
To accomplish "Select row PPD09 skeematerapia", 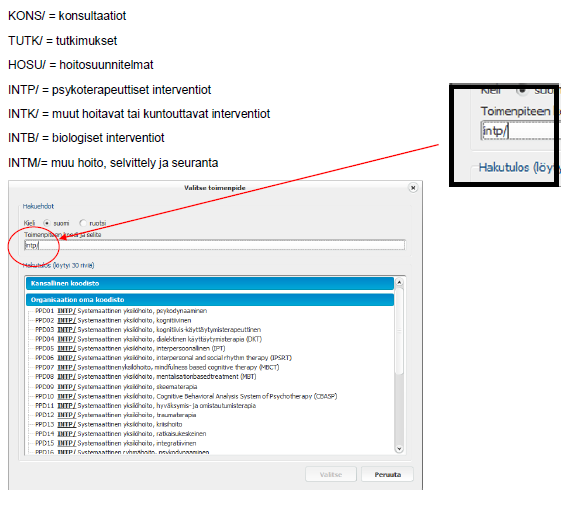I will click(x=116, y=387).
